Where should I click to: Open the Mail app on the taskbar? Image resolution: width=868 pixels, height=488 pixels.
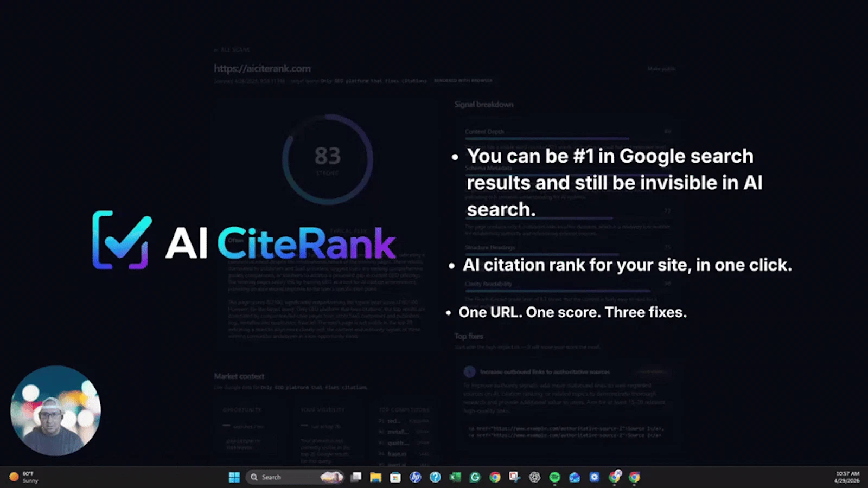tap(575, 477)
